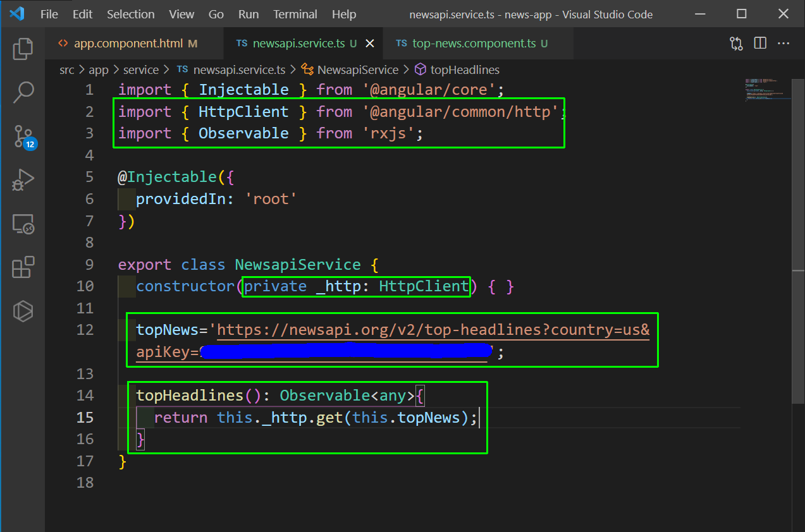Maximize the VS Code window
This screenshot has height=532, width=805.
point(741,14)
